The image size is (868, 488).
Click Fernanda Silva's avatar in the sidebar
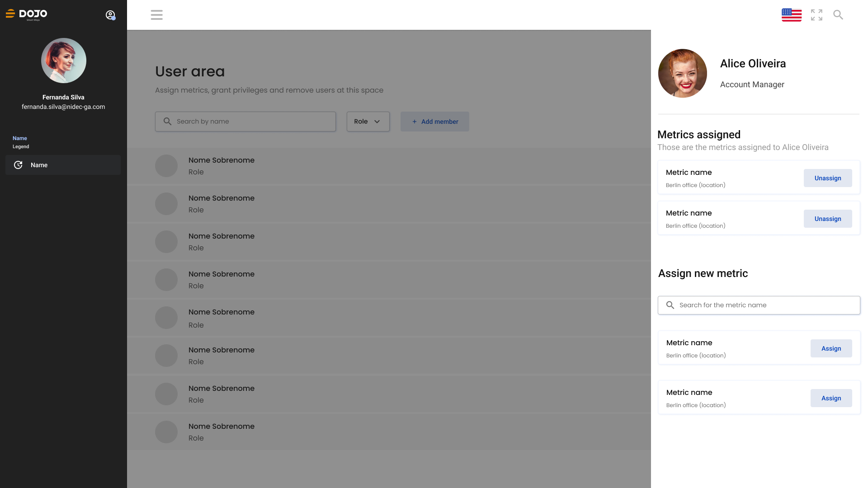pos(63,61)
